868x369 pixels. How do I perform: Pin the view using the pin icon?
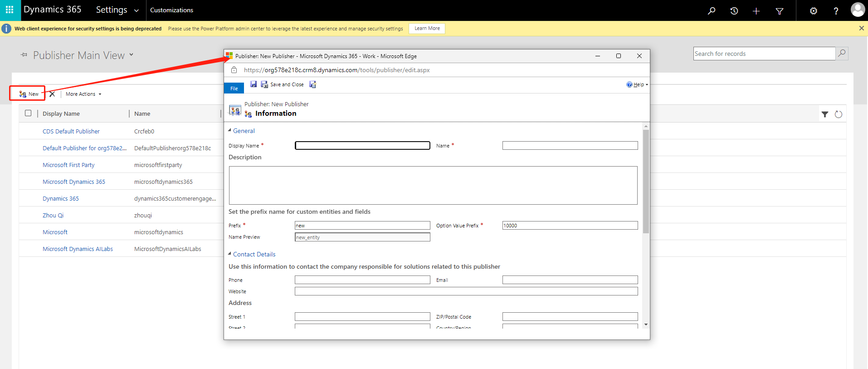[x=24, y=55]
